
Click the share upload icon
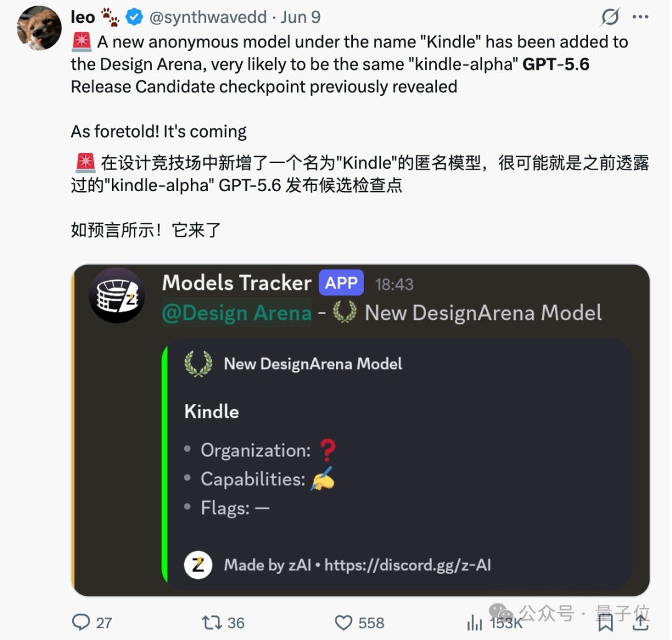pyautogui.click(x=640, y=623)
